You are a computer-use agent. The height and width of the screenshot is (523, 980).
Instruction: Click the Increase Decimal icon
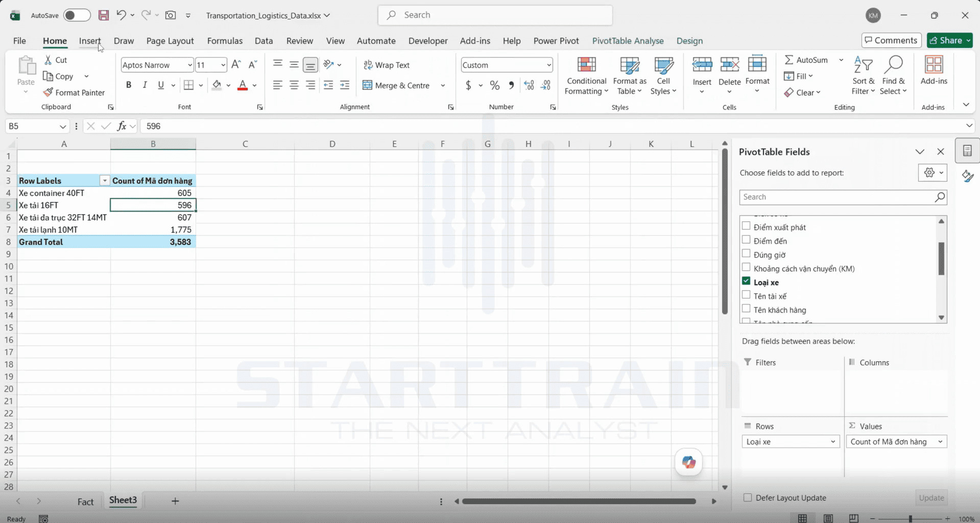click(x=529, y=85)
